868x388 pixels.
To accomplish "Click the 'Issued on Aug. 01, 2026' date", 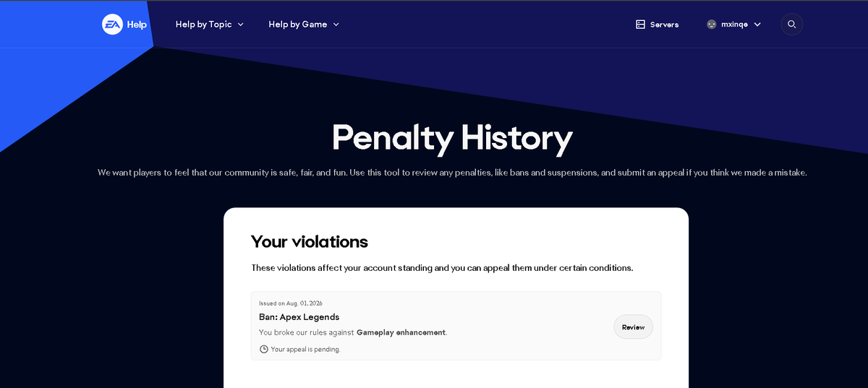I will pyautogui.click(x=291, y=303).
